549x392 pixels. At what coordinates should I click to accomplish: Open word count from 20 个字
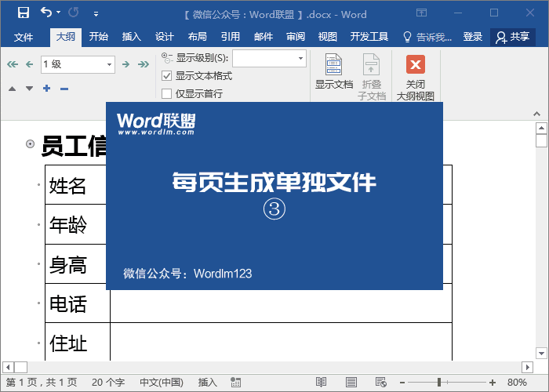pos(108,383)
